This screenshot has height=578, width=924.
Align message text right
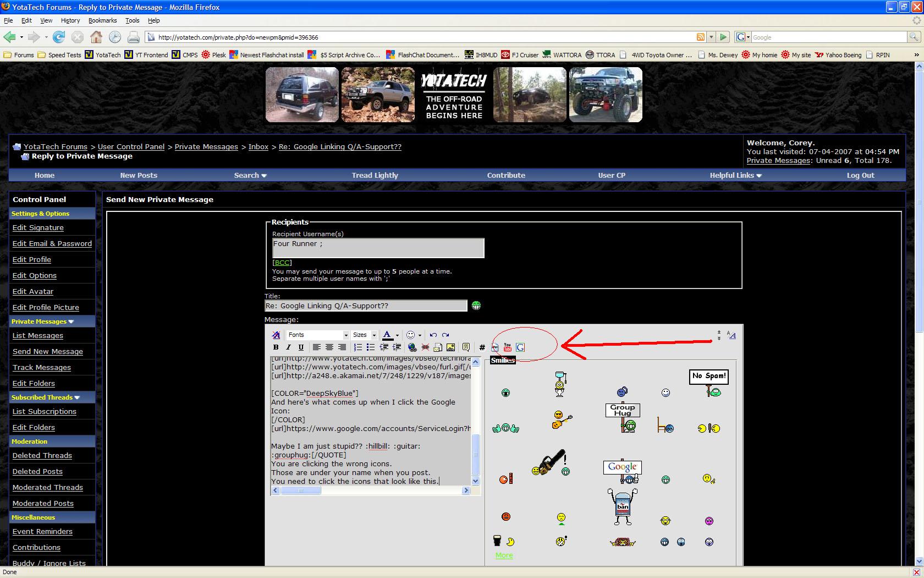tap(342, 347)
